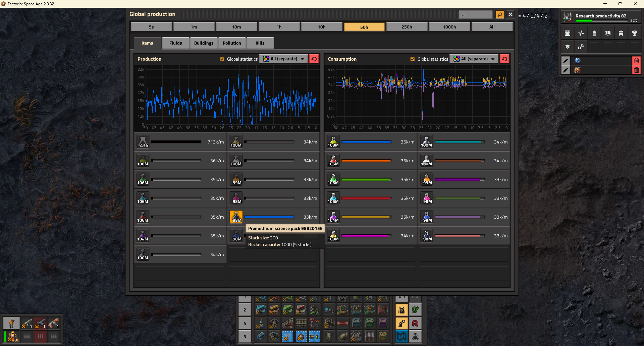Viewport: 644px width, 346px height.
Task: Toggle Consumption Global statistics checkbox
Action: coord(413,59)
